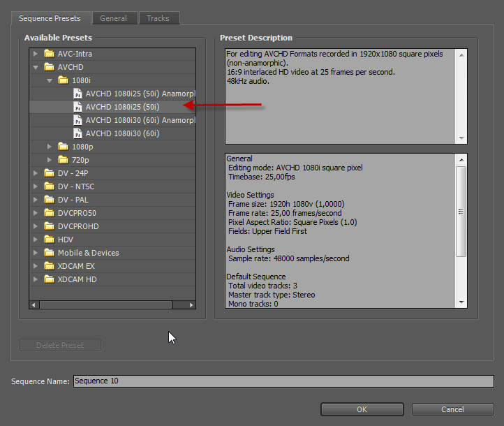Select preset AVCHD 1080i25 (50i) Anamorphic
504x426 pixels.
[112, 94]
